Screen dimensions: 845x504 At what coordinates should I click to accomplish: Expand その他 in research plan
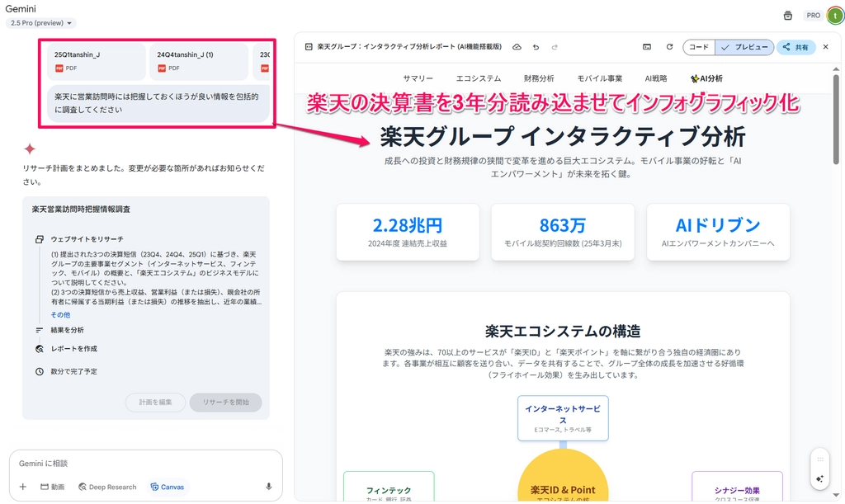pyautogui.click(x=60, y=315)
